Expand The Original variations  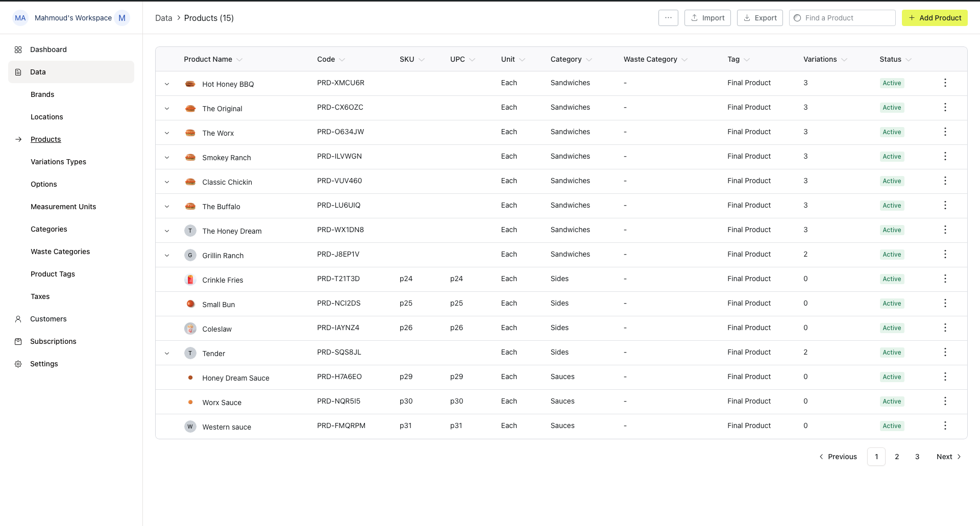tap(167, 109)
